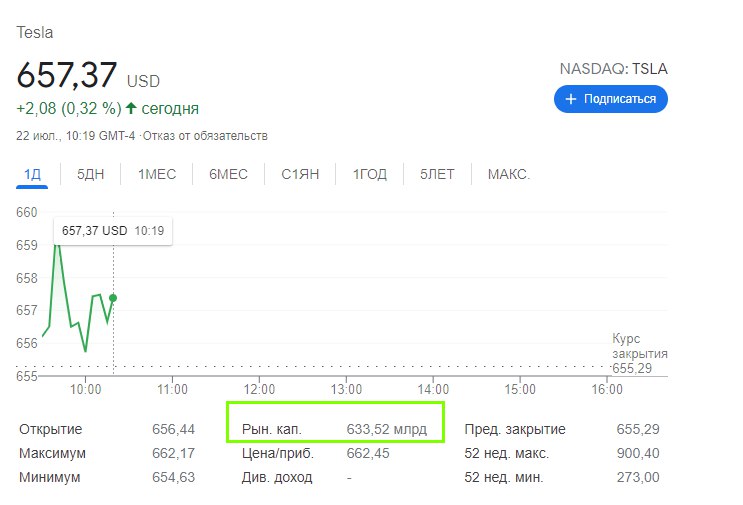
Task: Click the 52 нед. мин. value 273,00
Action: click(x=638, y=477)
